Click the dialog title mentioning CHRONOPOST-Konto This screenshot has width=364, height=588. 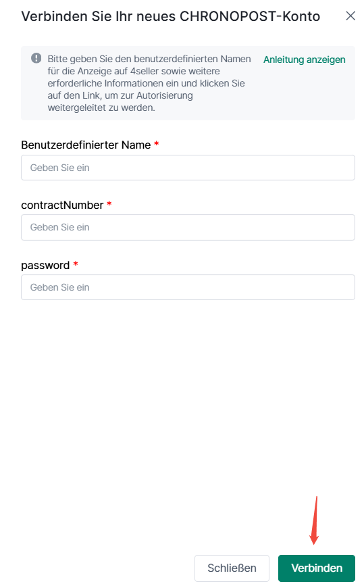171,16
